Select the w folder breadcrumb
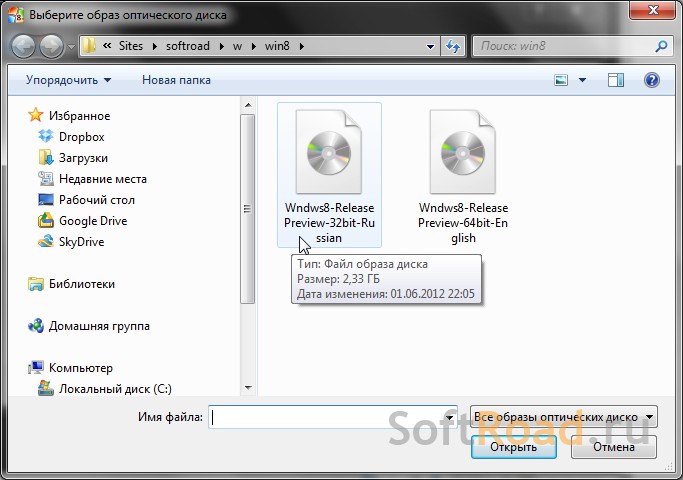The image size is (683, 480). [237, 46]
